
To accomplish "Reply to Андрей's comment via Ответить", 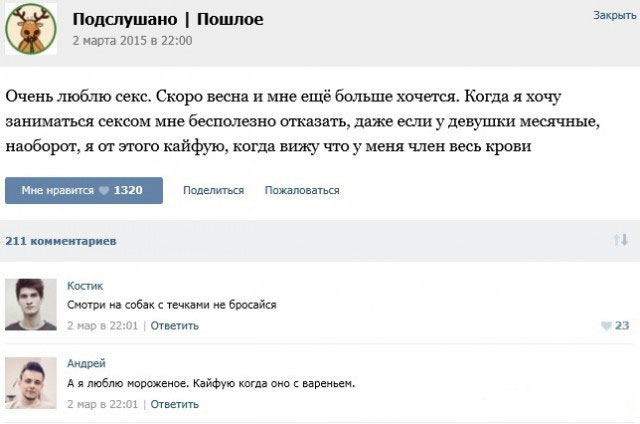I will (x=174, y=404).
